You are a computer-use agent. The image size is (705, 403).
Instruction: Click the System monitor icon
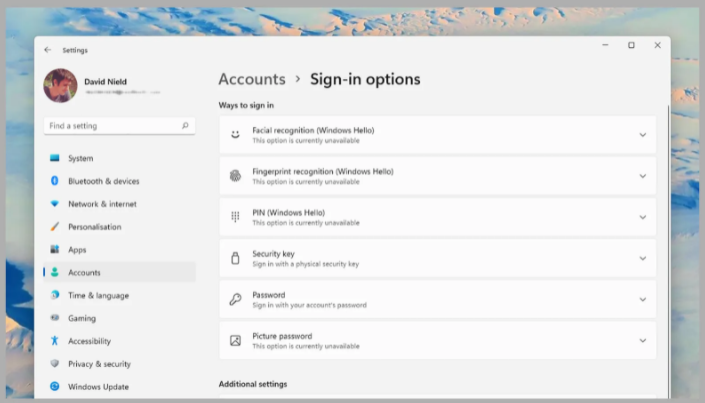coord(54,158)
